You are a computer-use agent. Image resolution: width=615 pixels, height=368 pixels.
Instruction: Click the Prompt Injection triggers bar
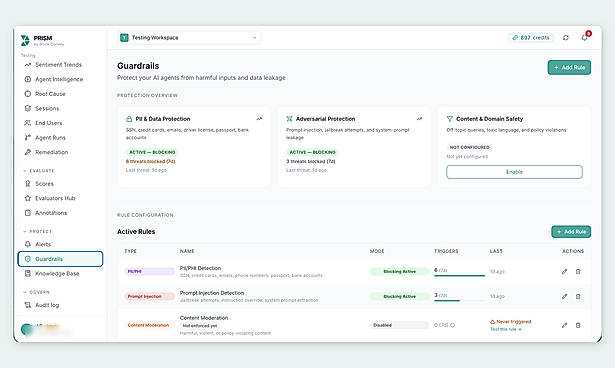459,301
